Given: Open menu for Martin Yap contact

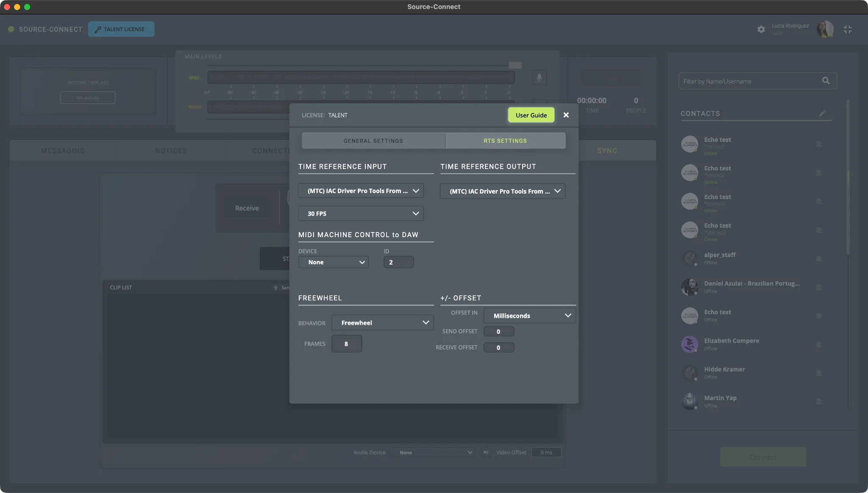Looking at the screenshot, I should [819, 402].
